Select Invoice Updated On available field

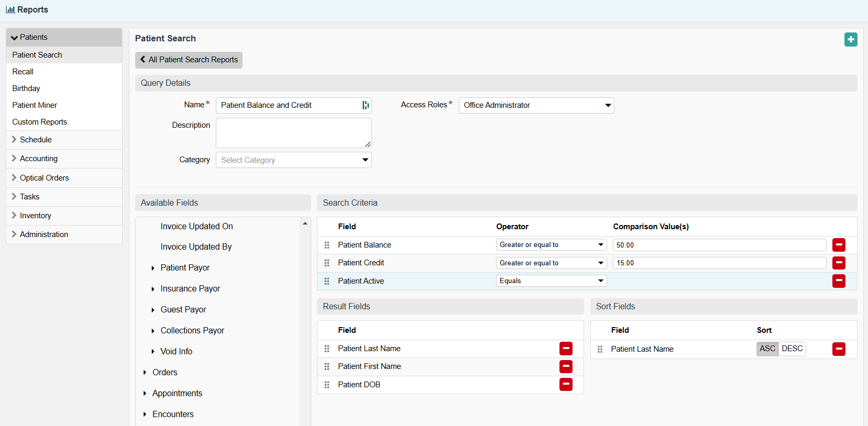point(196,226)
